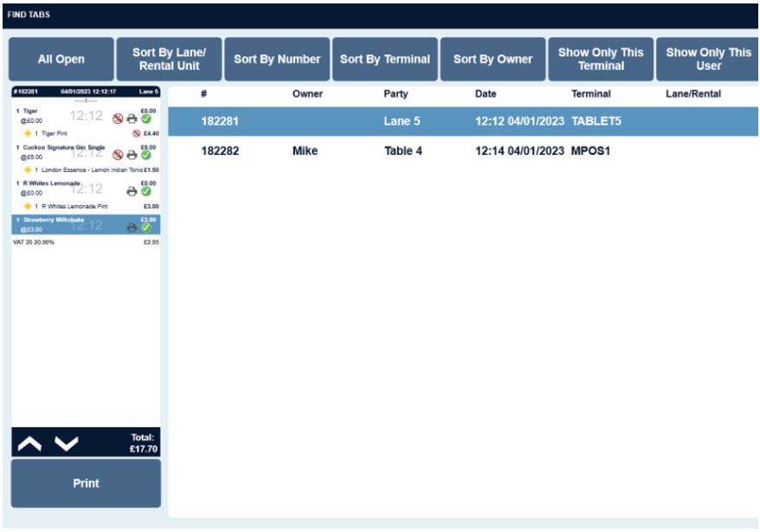Click the down arrow beside the Total
760x532 pixels.
67,443
